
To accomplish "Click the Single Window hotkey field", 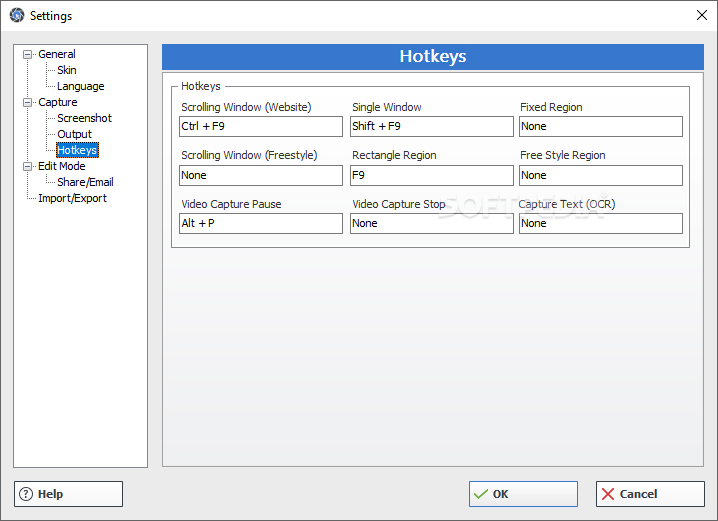I will click(x=431, y=126).
